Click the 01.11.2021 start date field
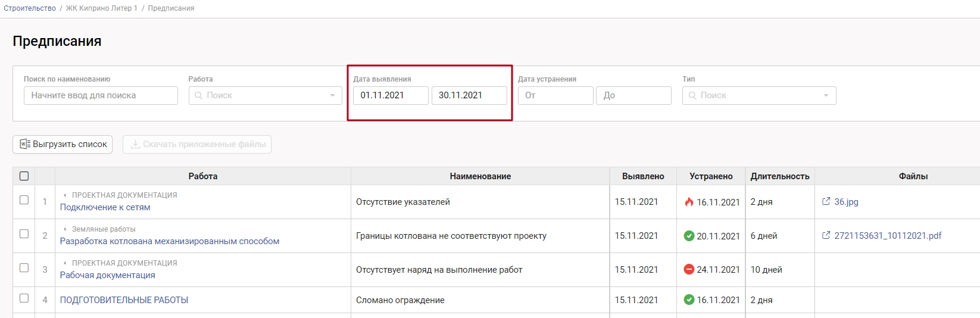Image resolution: width=980 pixels, height=318 pixels. tap(390, 95)
